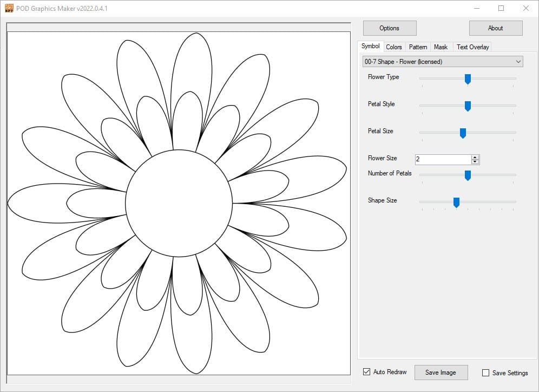Click the Shape Size slider thumb
The image size is (539, 392).
[x=456, y=202]
